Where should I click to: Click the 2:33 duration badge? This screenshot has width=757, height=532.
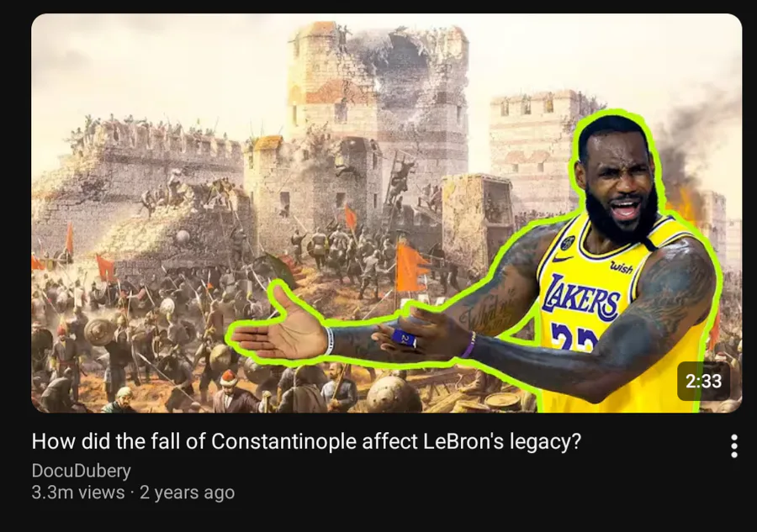pyautogui.click(x=703, y=381)
